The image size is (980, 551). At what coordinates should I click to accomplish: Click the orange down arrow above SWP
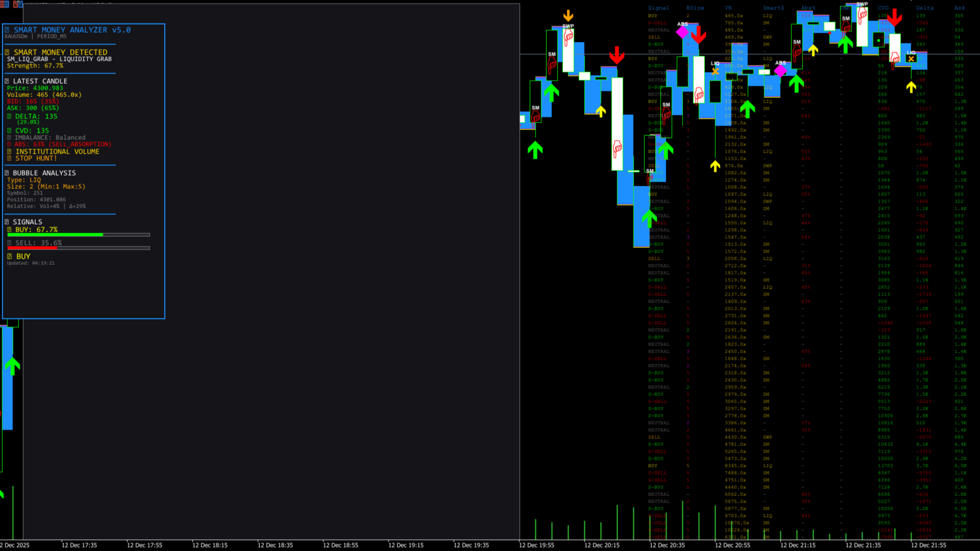click(568, 16)
